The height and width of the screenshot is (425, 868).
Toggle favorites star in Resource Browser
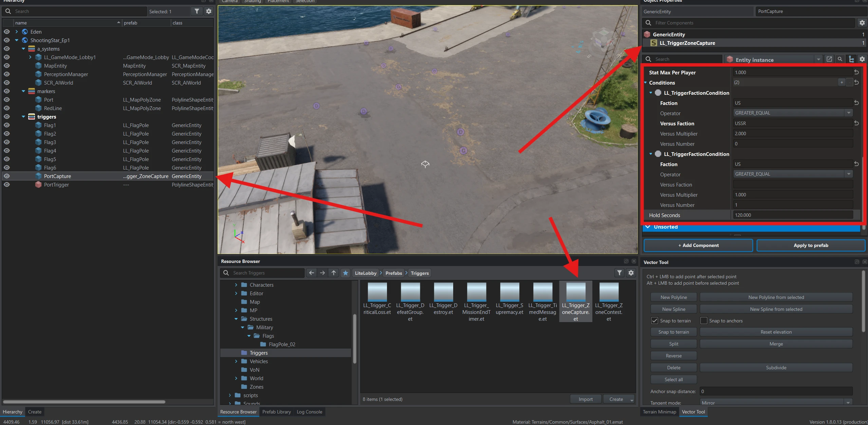tap(346, 273)
